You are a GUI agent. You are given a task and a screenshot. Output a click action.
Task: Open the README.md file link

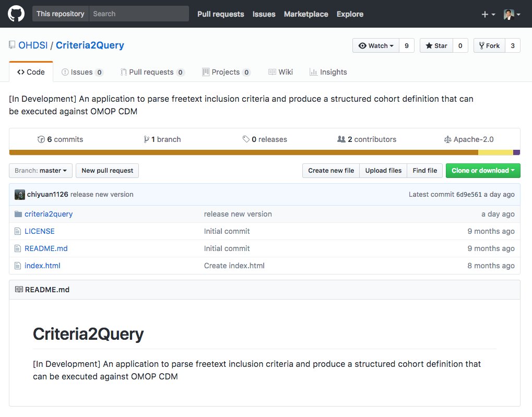[x=46, y=249]
